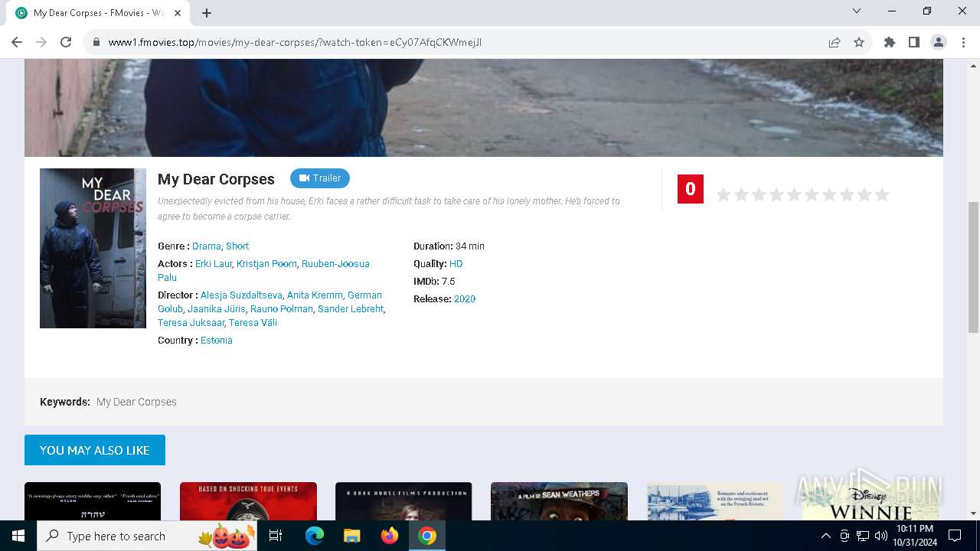The height and width of the screenshot is (551, 980).
Task: Switch to Chrome in taskbar
Action: tap(427, 536)
